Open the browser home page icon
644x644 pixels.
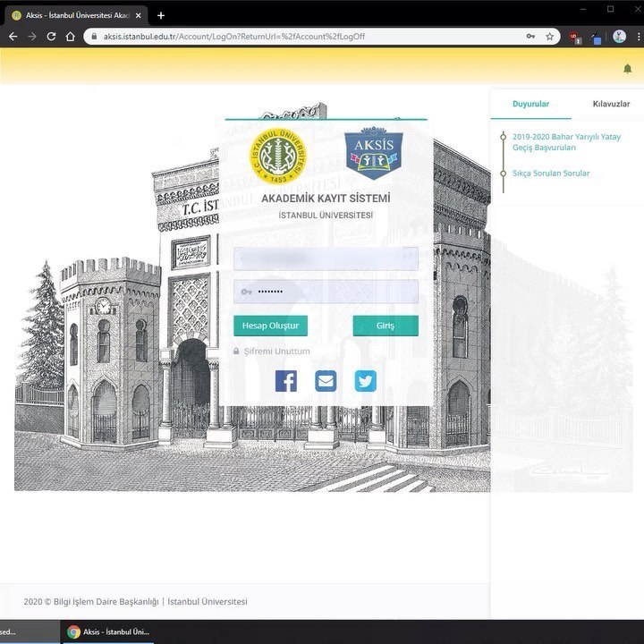pyautogui.click(x=71, y=37)
